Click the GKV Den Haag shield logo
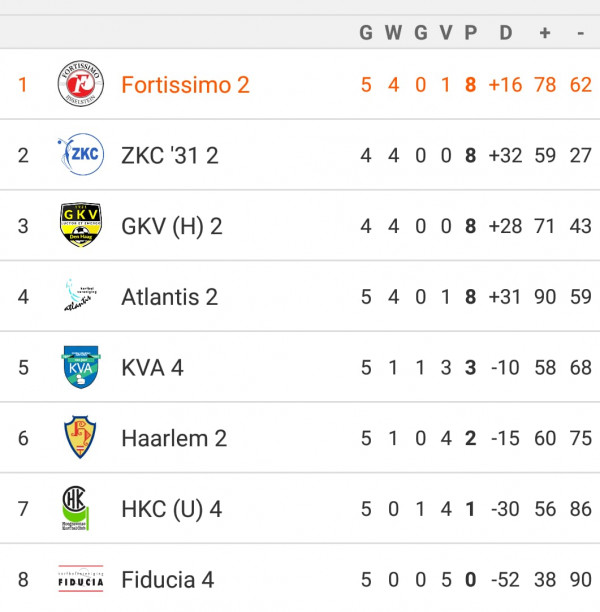Screen dimensions: 600x612 pyautogui.click(x=81, y=225)
